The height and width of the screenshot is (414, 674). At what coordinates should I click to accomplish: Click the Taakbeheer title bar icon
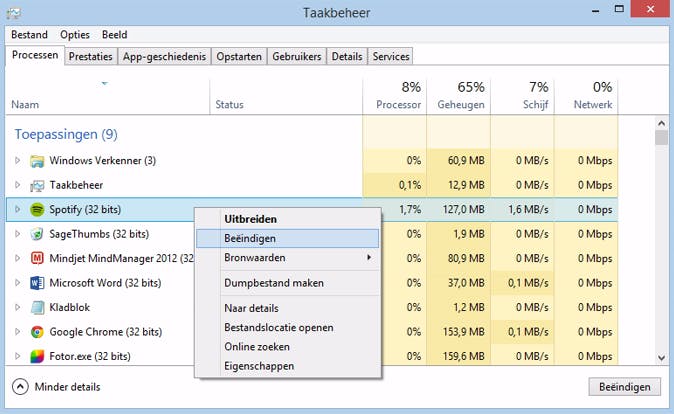(x=13, y=13)
